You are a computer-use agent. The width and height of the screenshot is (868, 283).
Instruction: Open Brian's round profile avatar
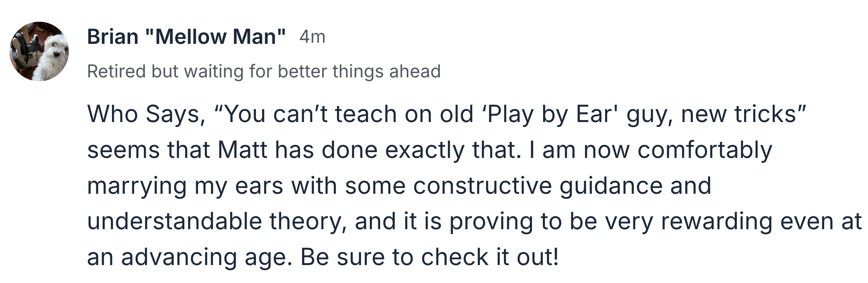click(x=39, y=51)
